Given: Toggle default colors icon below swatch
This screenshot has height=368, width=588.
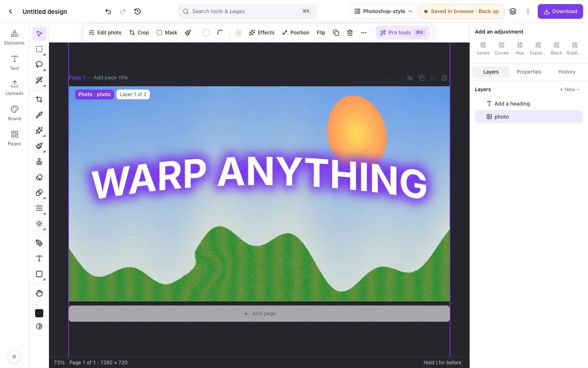Looking at the screenshot, I should [39, 326].
